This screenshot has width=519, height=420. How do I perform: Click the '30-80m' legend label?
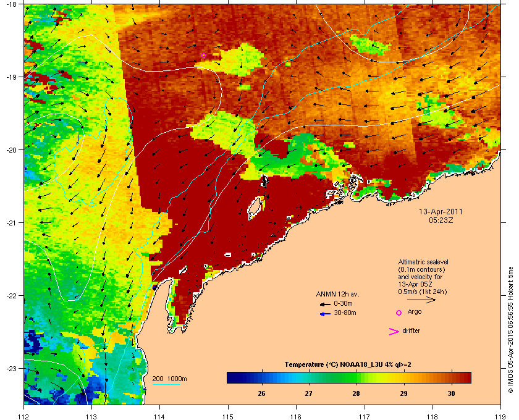tap(345, 313)
